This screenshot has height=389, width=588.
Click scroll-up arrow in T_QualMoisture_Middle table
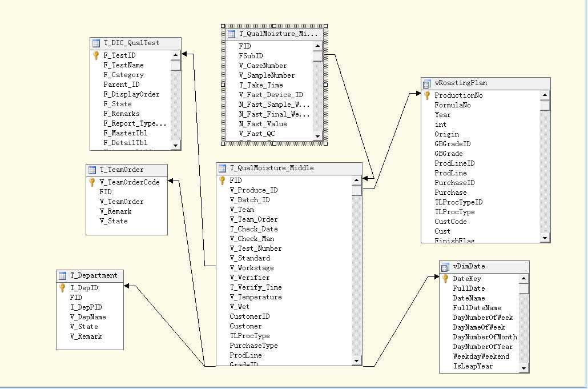coord(356,181)
